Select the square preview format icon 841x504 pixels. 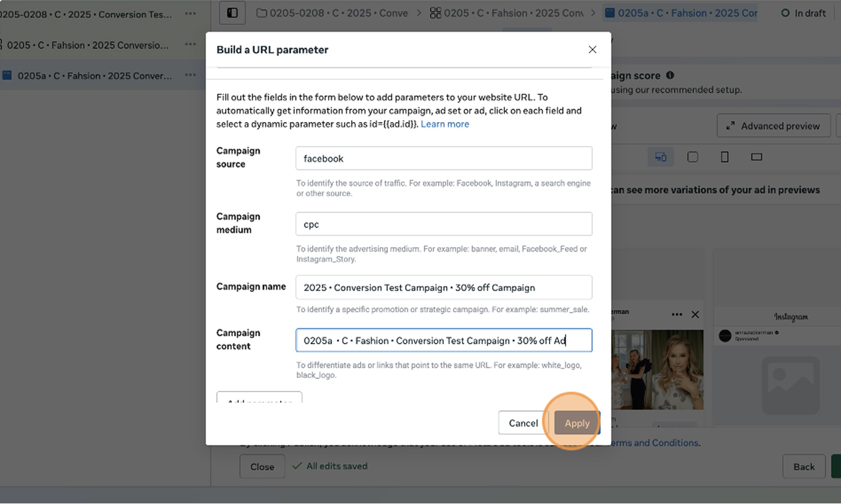coord(692,157)
